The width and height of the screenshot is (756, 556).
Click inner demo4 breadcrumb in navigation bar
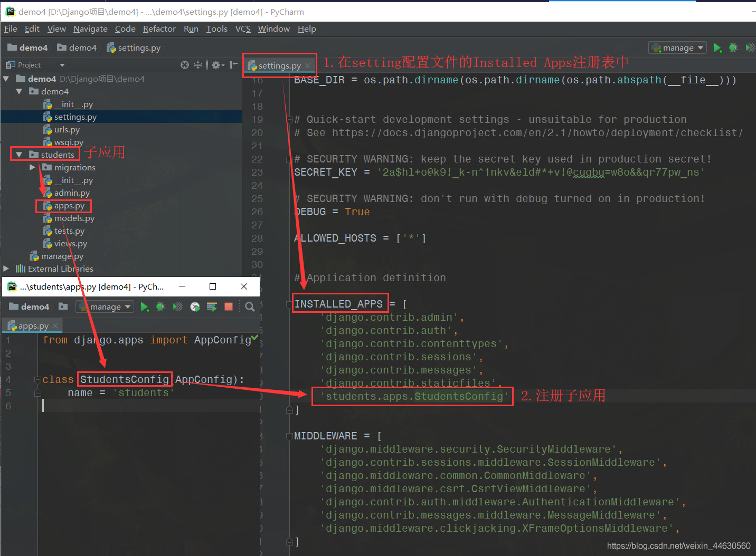tap(77, 47)
